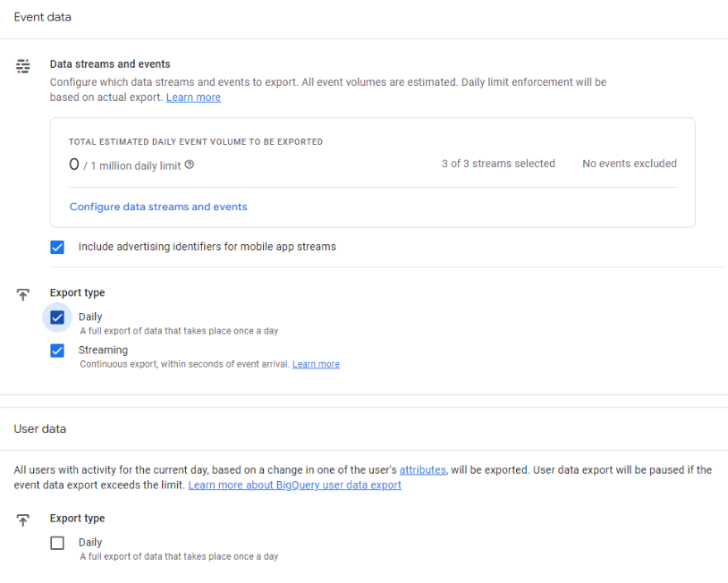
Task: Click the 1 million daily limit value
Action: [x=134, y=165]
